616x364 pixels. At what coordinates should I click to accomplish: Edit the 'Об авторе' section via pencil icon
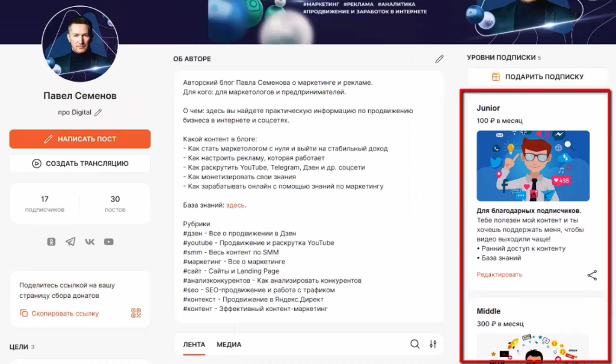[x=439, y=59]
